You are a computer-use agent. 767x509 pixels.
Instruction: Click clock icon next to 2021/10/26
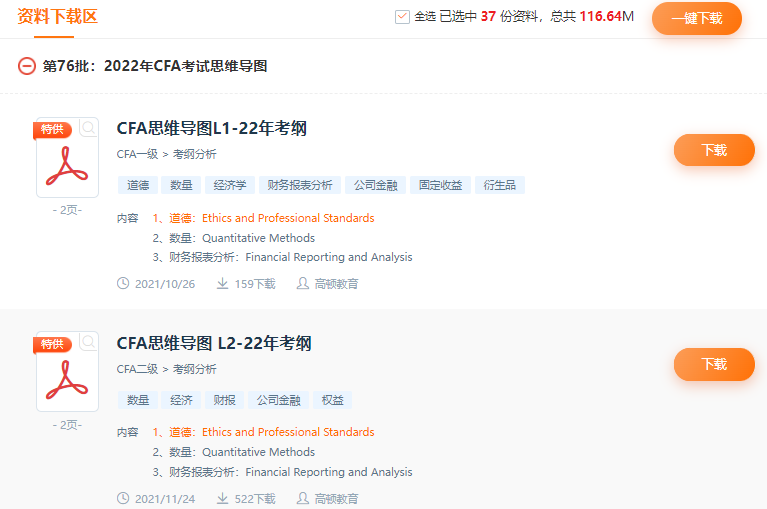(x=124, y=284)
